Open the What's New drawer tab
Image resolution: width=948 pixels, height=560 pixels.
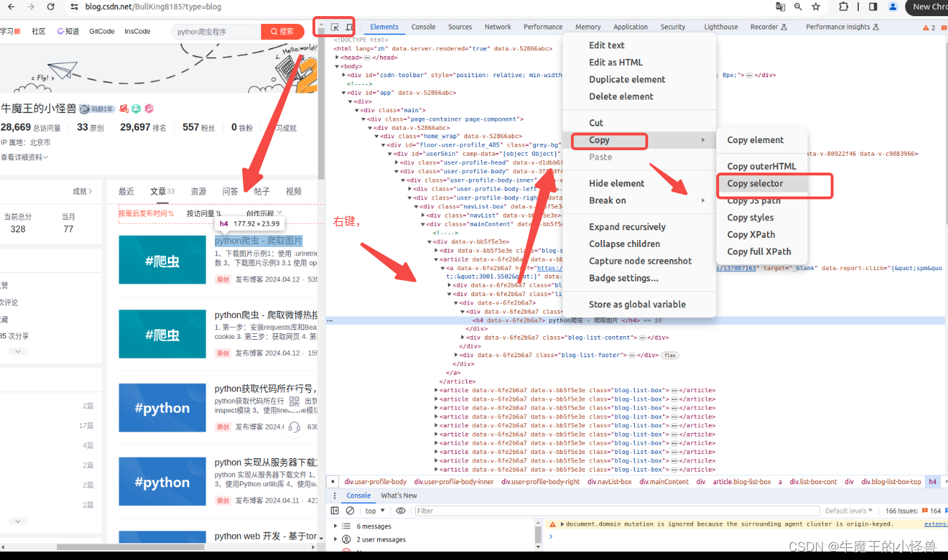pyautogui.click(x=399, y=495)
